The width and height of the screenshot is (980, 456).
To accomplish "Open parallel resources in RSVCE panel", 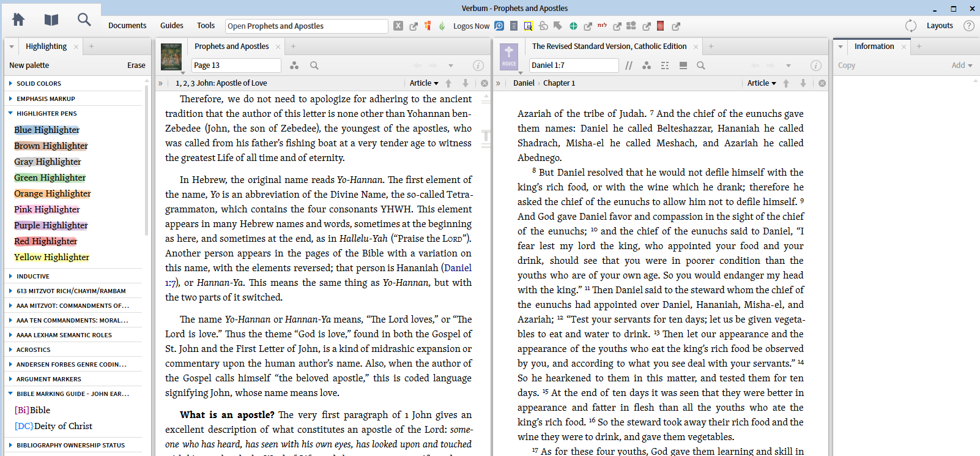I will click(x=629, y=65).
